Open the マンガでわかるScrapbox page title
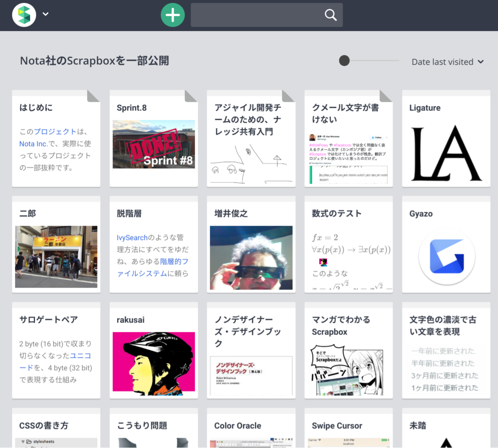This screenshot has height=448, width=498. (x=341, y=326)
